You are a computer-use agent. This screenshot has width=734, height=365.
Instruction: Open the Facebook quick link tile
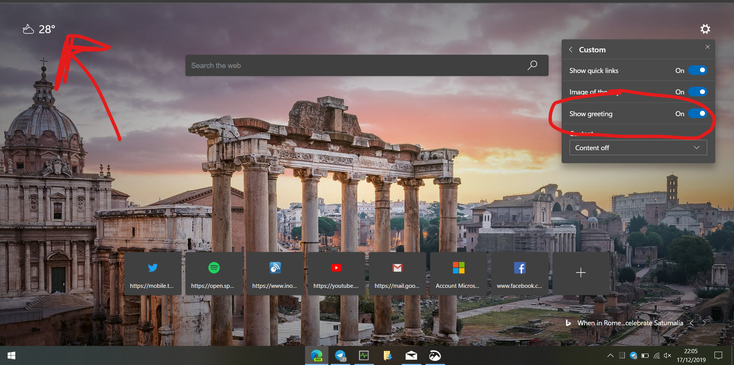pos(520,274)
